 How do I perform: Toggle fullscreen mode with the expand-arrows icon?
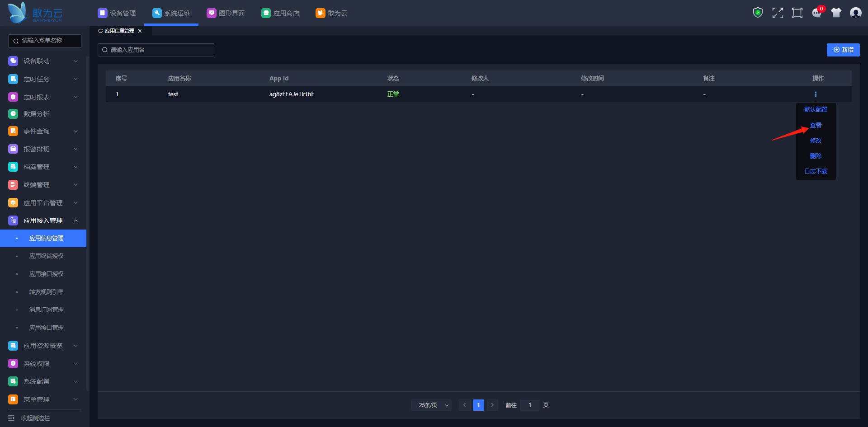[778, 13]
